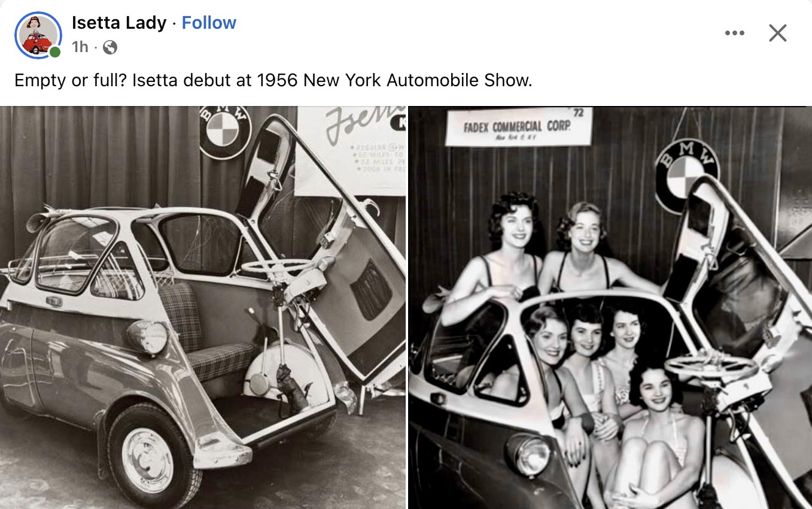Click the Fadex Commercial Corp sign
Image resolution: width=812 pixels, height=509 pixels.
pos(518,128)
